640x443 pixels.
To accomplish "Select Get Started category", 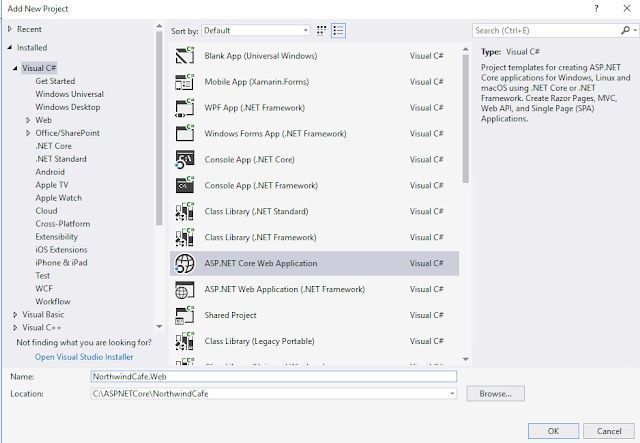I will 55,81.
